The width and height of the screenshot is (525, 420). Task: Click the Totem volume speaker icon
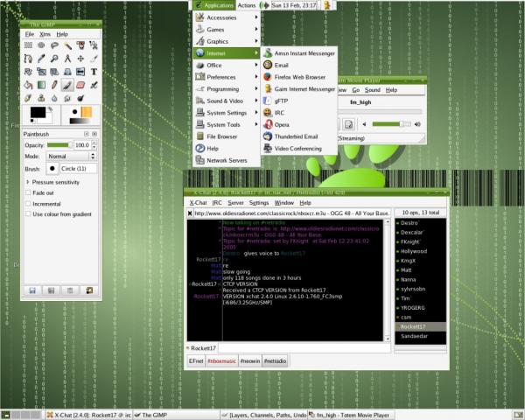click(417, 124)
